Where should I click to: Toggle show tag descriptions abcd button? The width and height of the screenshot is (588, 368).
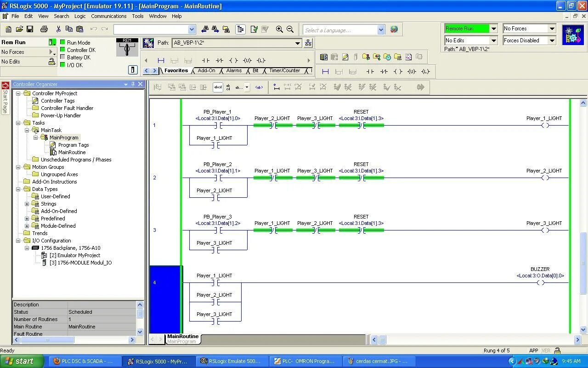pos(218,87)
